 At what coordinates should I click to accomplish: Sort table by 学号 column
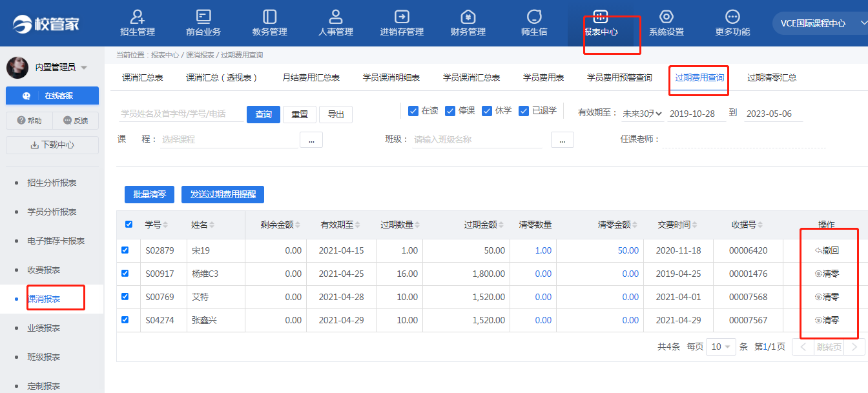[165, 225]
